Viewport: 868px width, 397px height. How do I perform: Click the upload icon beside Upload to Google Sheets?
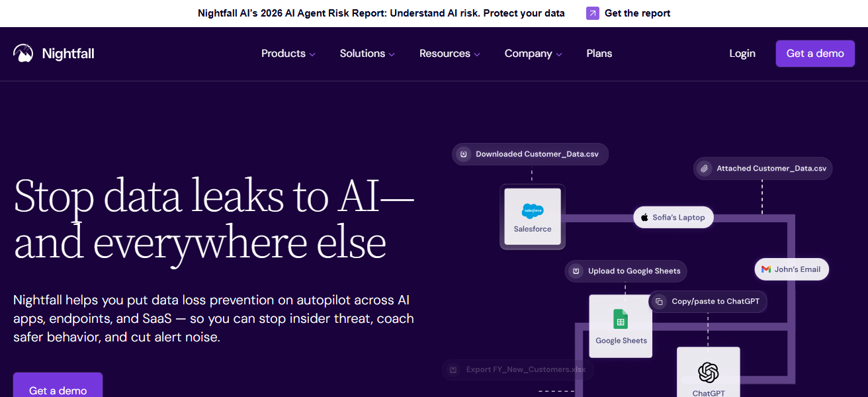pos(576,271)
